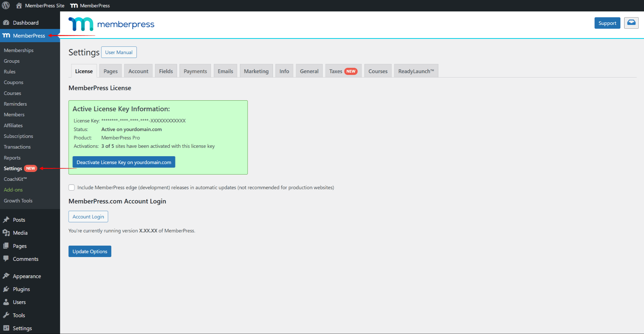Click the Dashboard gauge icon in sidebar

tap(6, 23)
